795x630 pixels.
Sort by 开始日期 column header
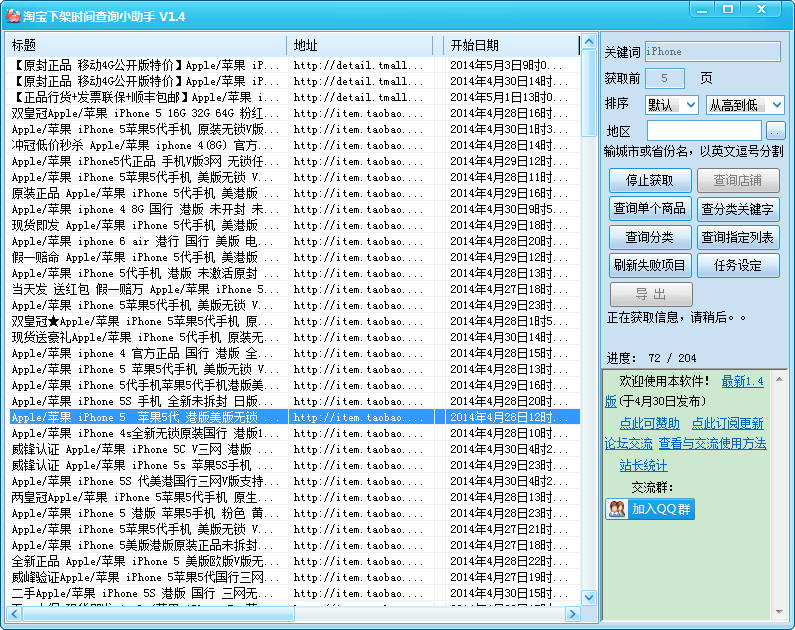pos(512,45)
